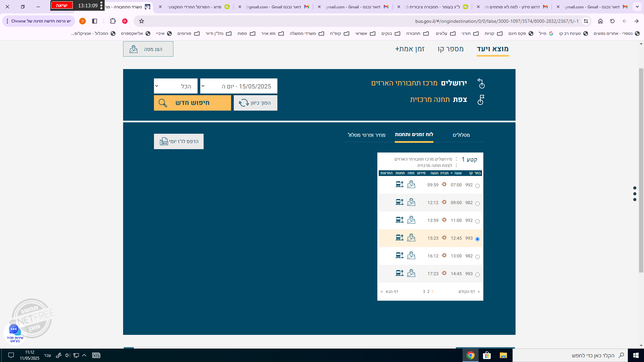Open the Chrome bookmark star icon
Screen dimensions: 644x362
[142, 21]
